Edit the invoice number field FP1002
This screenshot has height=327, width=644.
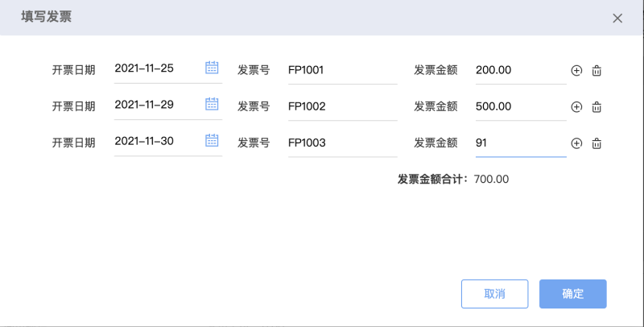point(343,107)
